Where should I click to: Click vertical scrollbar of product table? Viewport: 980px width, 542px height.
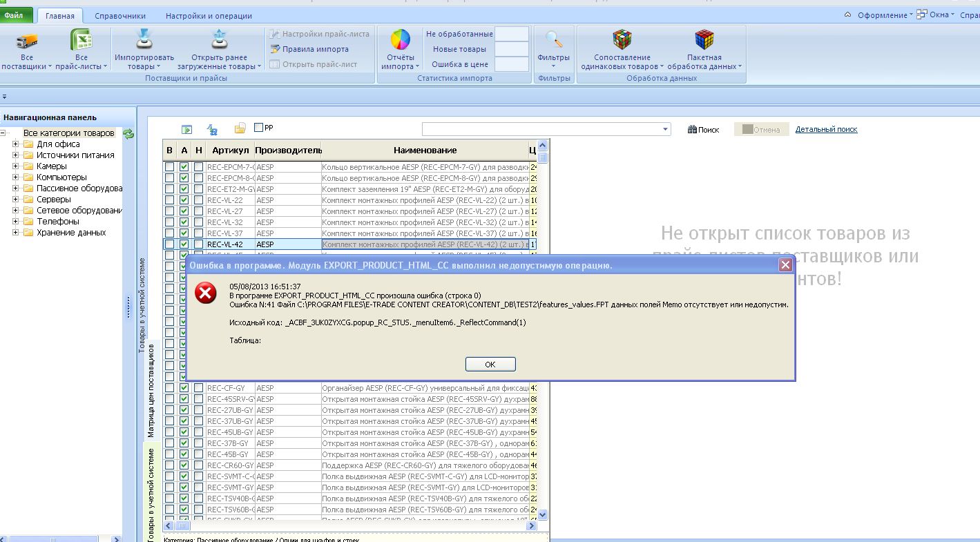[x=542, y=331]
